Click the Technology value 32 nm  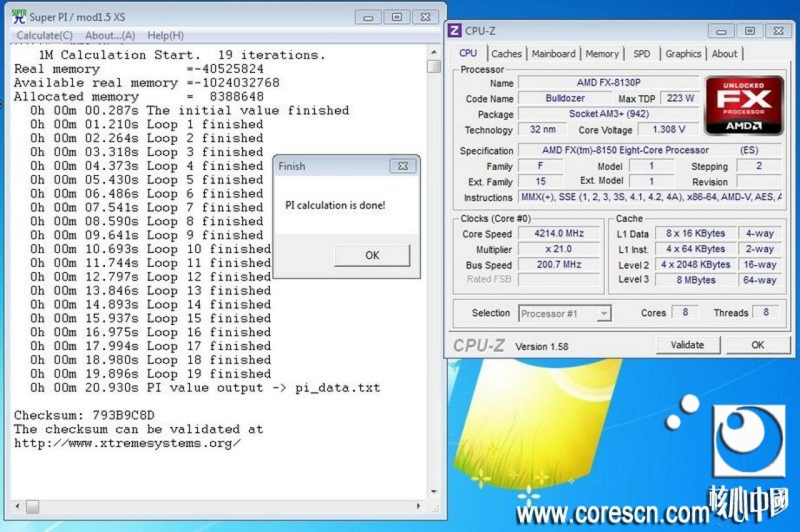pos(542,129)
